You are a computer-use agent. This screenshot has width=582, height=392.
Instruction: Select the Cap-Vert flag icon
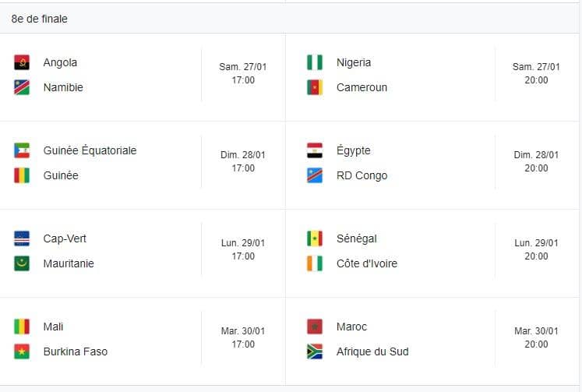coord(22,238)
